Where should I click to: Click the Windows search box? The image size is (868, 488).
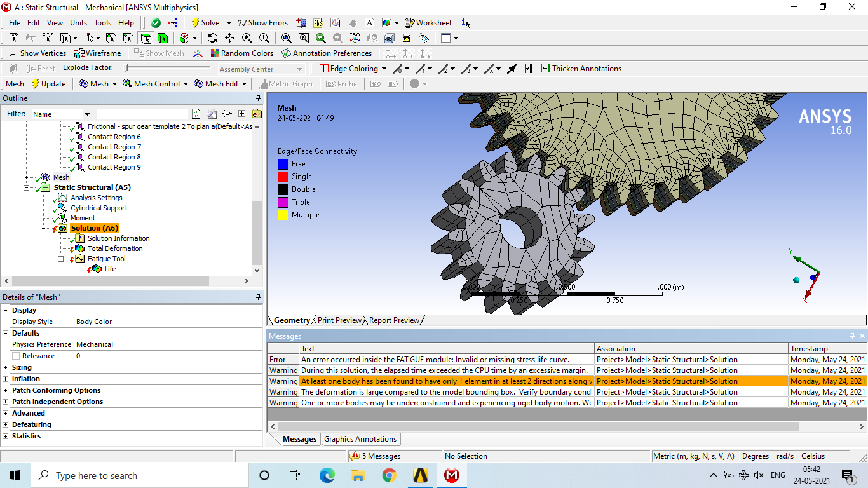point(139,475)
